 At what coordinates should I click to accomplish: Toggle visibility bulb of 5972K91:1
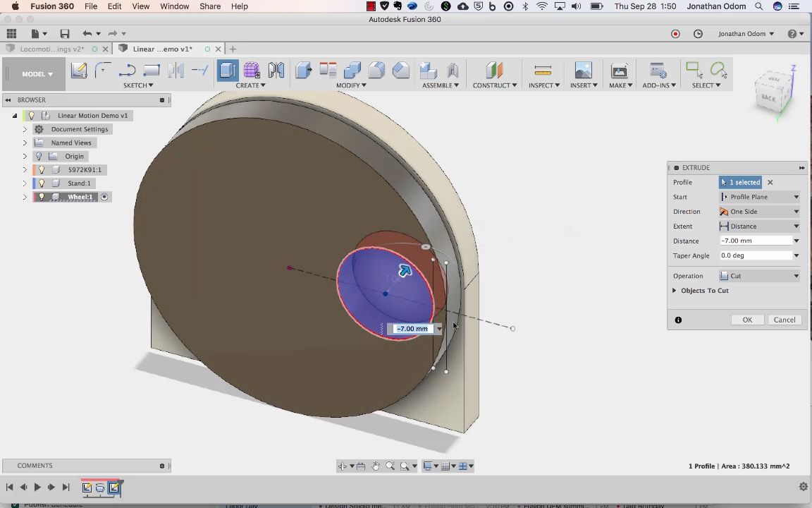click(x=42, y=169)
